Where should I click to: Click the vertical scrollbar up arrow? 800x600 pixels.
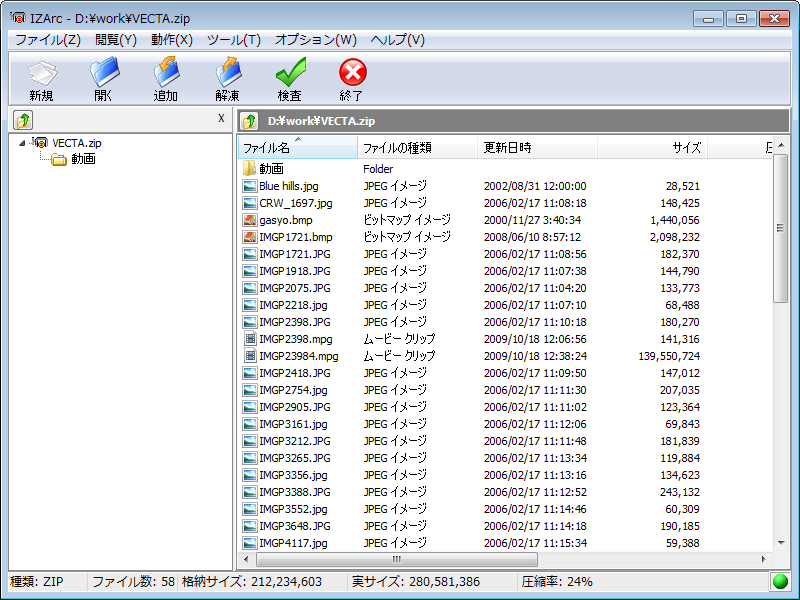[781, 145]
